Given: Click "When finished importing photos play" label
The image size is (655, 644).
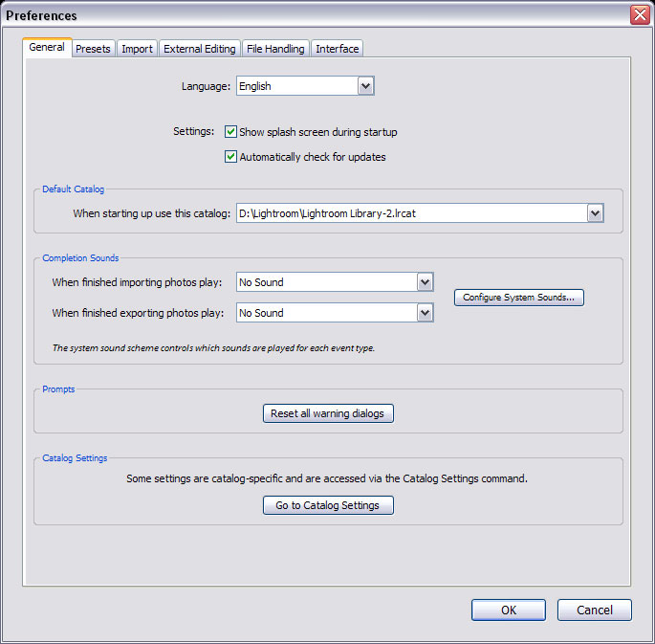Looking at the screenshot, I should pyautogui.click(x=137, y=282).
